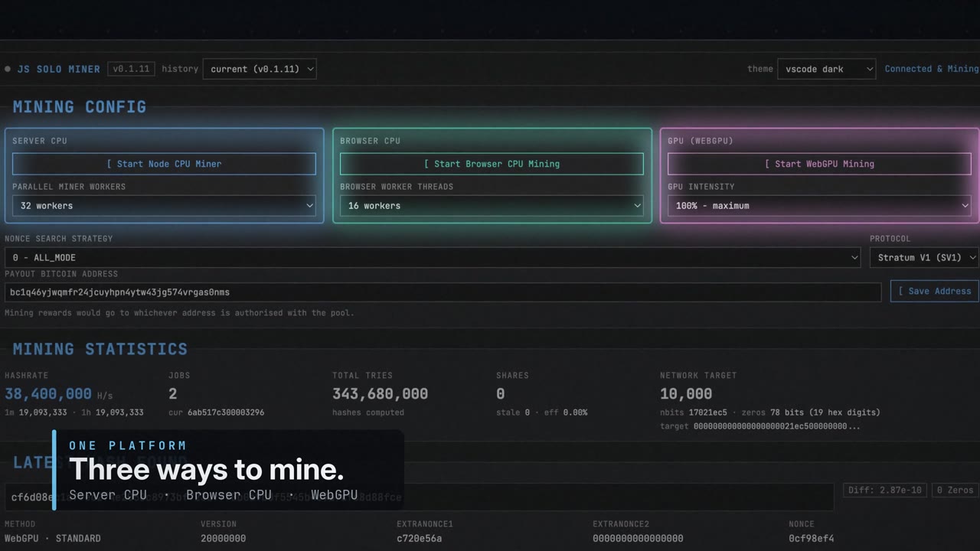
Task: Click the Connected & Mining status
Action: point(932,69)
